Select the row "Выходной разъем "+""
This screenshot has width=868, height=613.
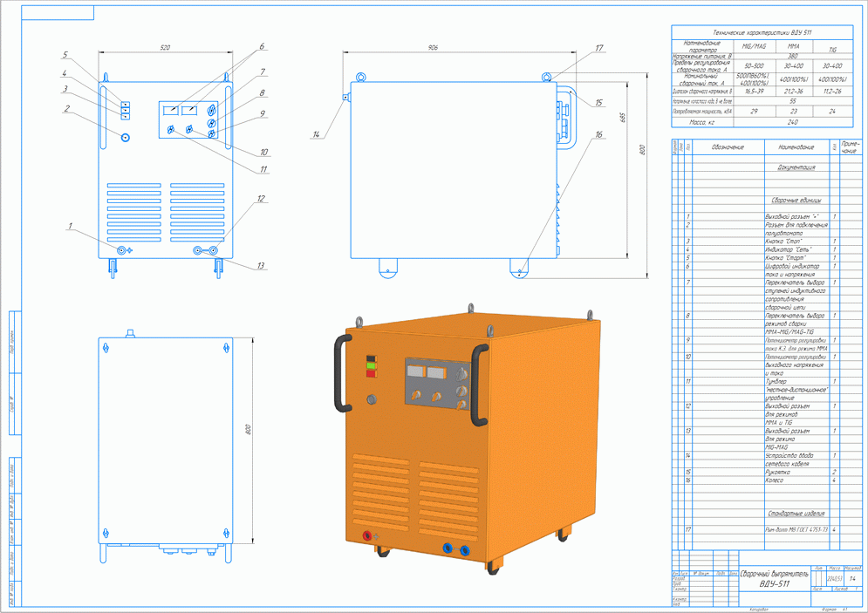(767, 217)
